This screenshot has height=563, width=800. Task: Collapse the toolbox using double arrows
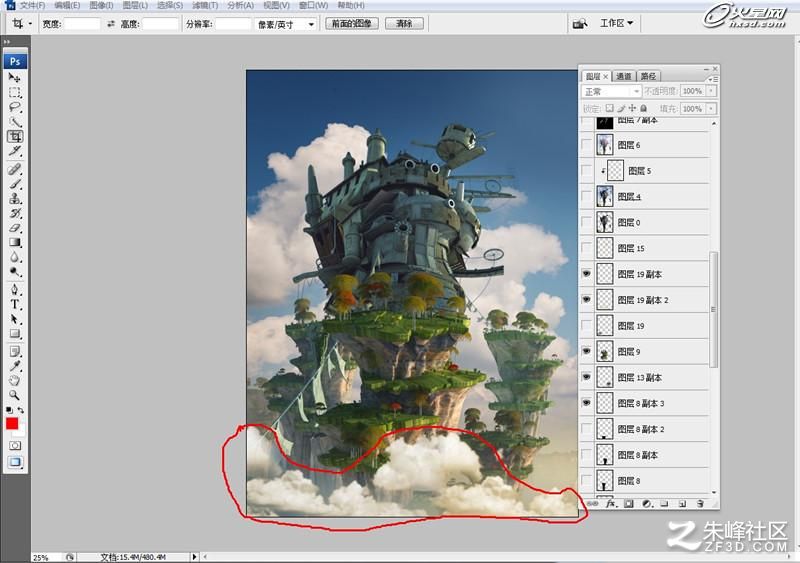7,42
